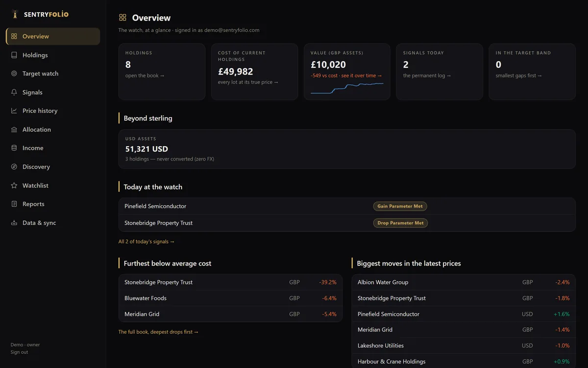Select Watchlist in the sidebar

[x=53, y=185]
